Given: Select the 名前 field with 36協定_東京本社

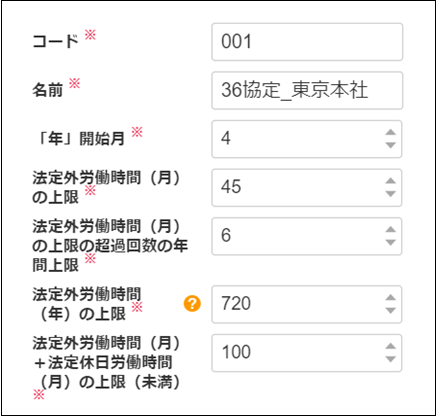Looking at the screenshot, I should click(x=307, y=90).
